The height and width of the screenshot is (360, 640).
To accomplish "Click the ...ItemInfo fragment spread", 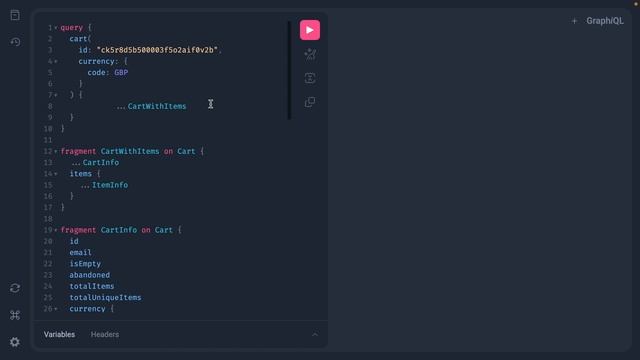I will click(x=104, y=185).
